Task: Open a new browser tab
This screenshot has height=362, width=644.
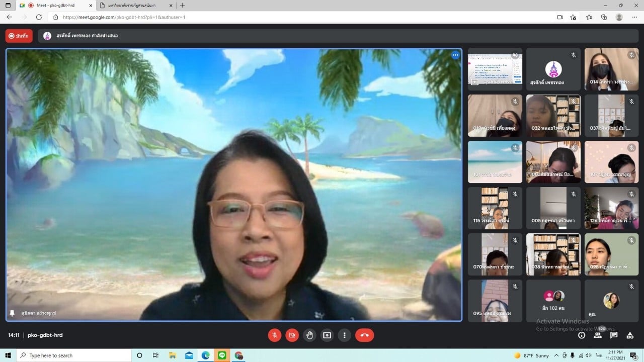Action: click(182, 6)
